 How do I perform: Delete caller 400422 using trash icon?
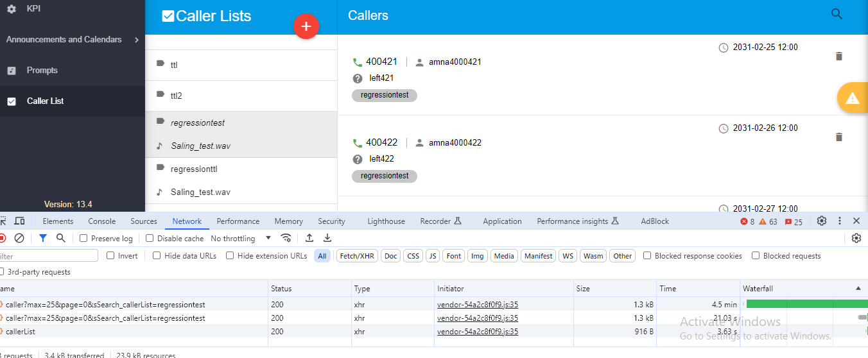(x=838, y=137)
